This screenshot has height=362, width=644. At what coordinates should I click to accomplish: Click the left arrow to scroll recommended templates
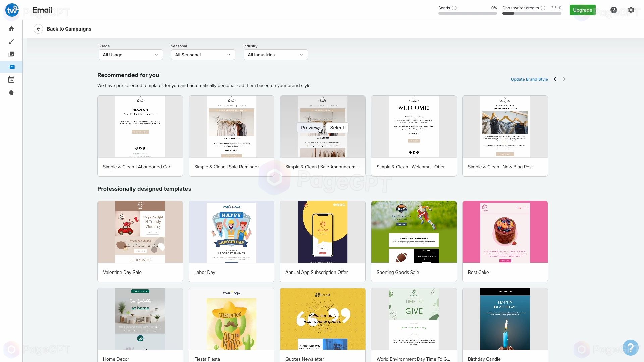click(x=555, y=79)
